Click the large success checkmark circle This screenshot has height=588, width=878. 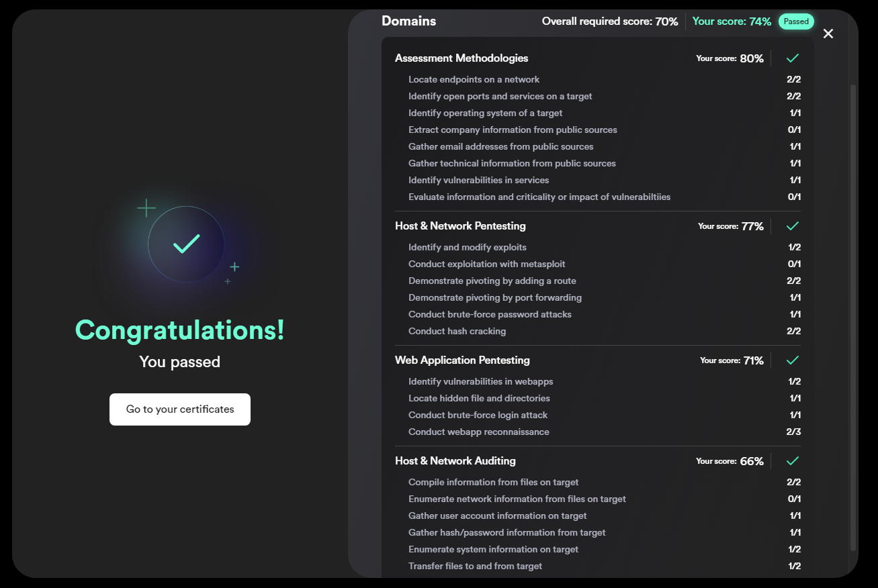coord(186,244)
